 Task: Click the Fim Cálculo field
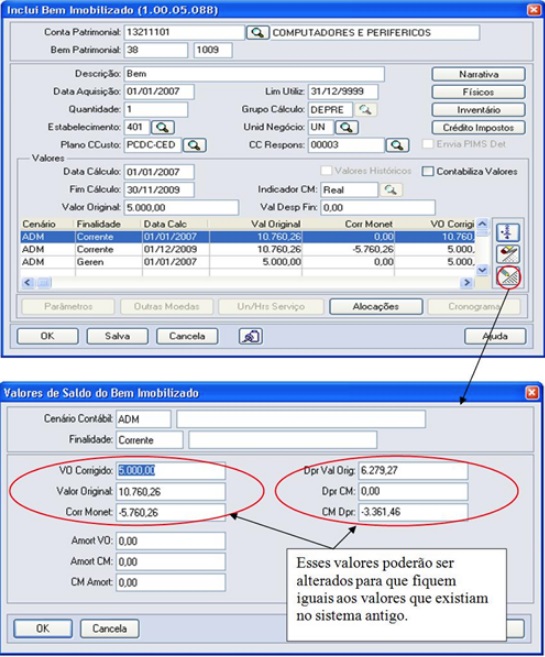click(159, 189)
